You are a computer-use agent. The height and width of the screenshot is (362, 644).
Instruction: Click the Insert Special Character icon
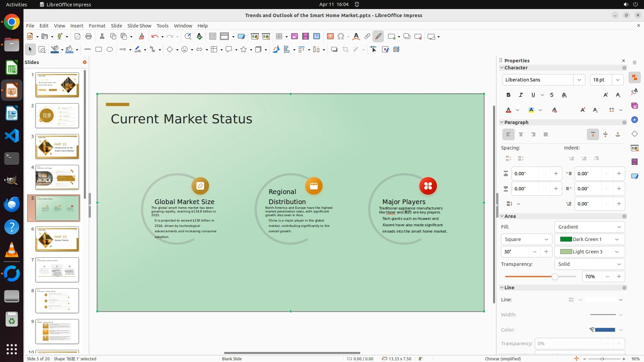pos(341,37)
